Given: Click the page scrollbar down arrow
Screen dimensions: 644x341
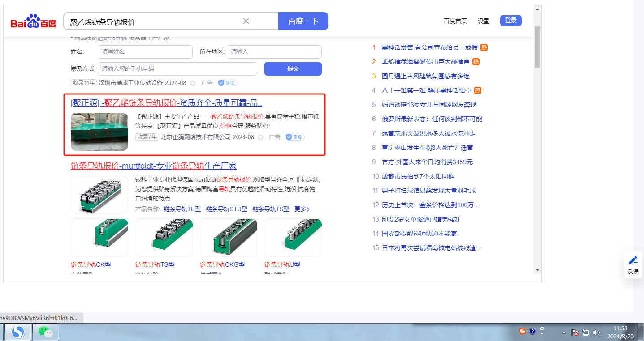Looking at the screenshot, I should 538,270.
